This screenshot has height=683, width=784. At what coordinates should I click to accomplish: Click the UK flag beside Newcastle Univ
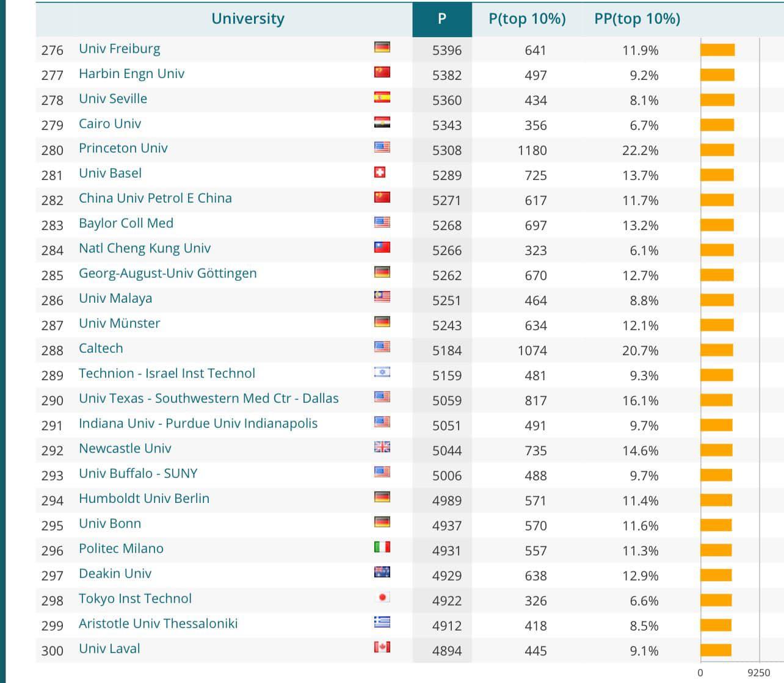coord(382,447)
